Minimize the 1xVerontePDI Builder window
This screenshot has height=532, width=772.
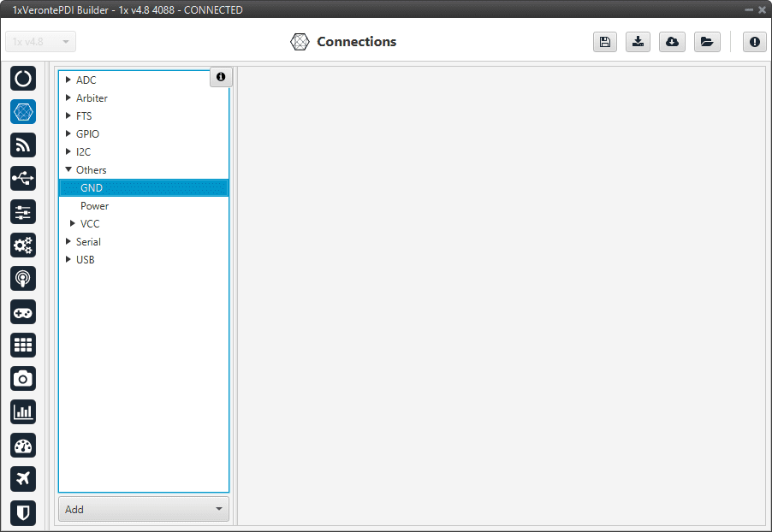tap(749, 10)
